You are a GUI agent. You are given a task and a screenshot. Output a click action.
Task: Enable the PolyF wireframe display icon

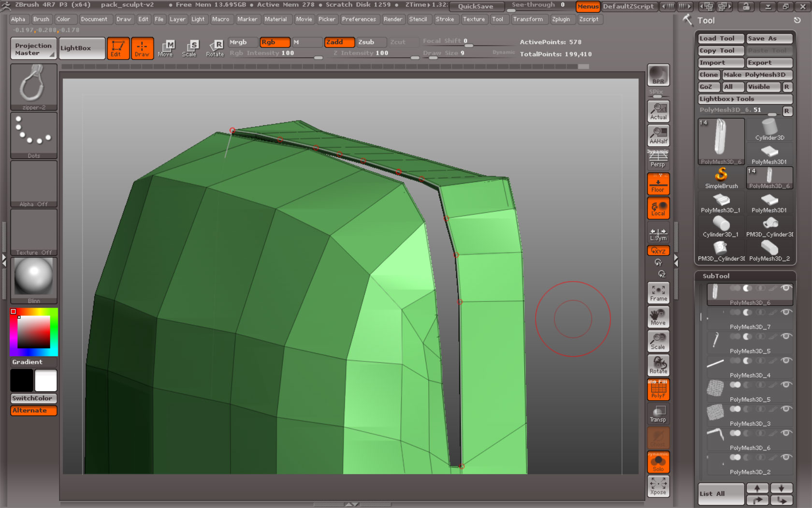click(x=658, y=390)
